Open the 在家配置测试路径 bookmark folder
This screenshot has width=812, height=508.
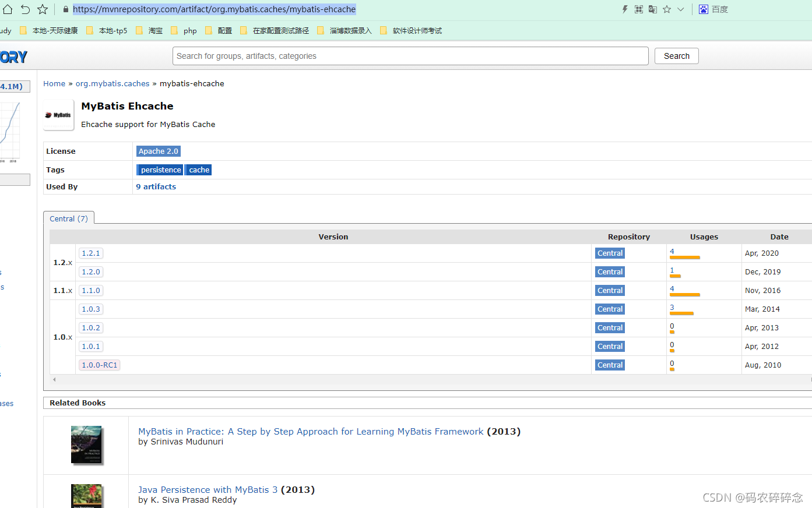click(275, 31)
